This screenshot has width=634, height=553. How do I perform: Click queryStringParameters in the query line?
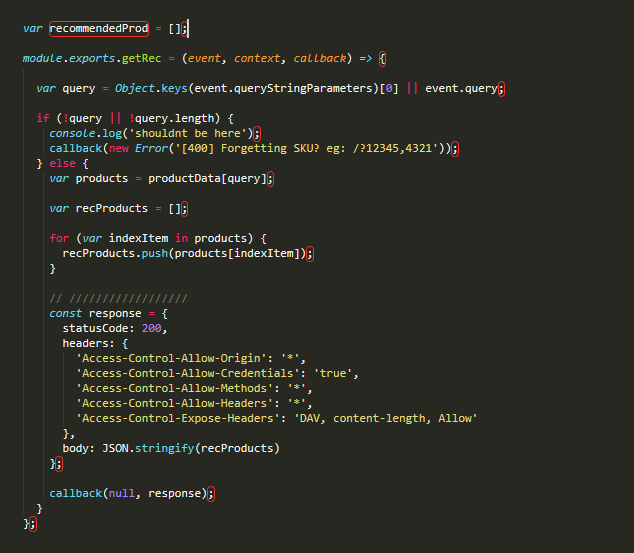click(303, 89)
